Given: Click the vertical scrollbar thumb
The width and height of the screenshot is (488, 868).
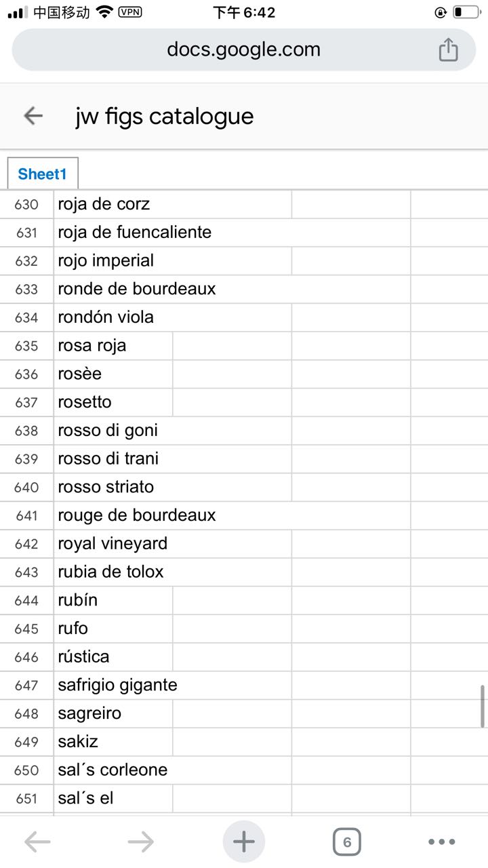Looking at the screenshot, I should [x=483, y=706].
